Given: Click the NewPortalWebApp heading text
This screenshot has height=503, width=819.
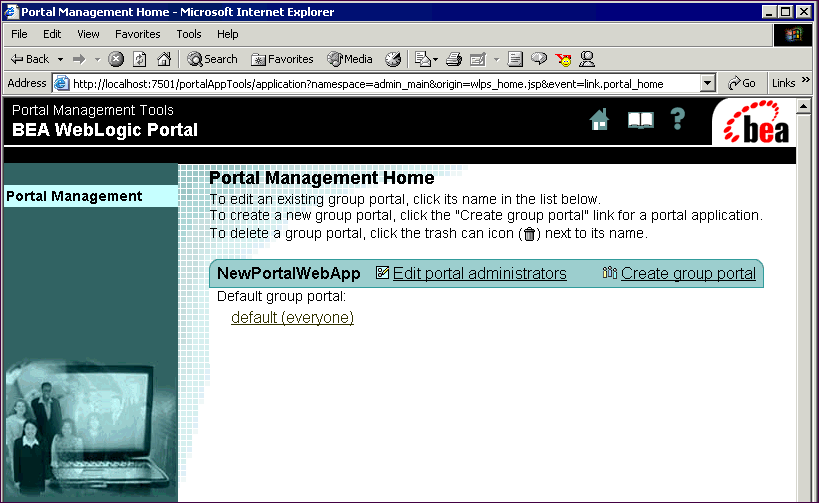Looking at the screenshot, I should coord(288,273).
